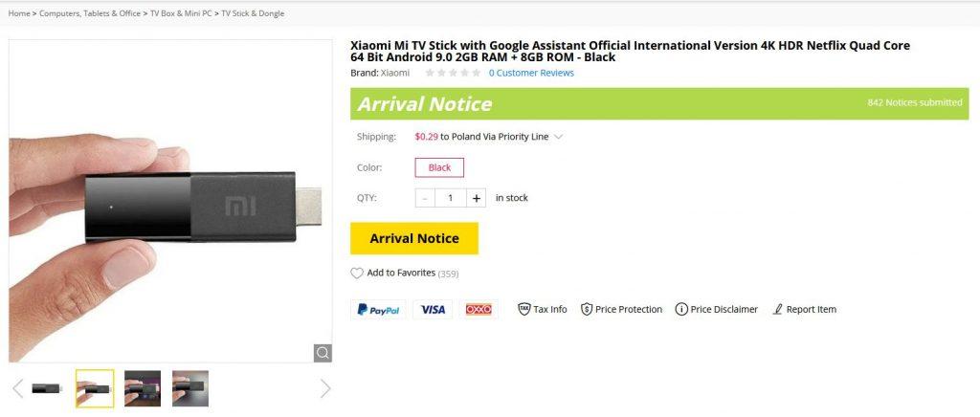This screenshot has width=980, height=417.
Task: View the Price Disclaimer
Action: point(717,309)
